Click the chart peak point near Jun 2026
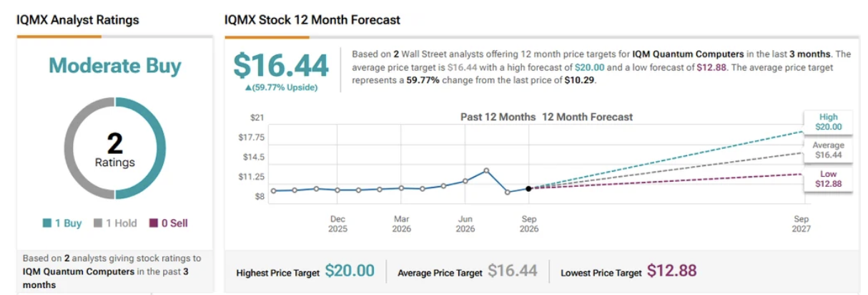This screenshot has height=295, width=868. point(486,170)
